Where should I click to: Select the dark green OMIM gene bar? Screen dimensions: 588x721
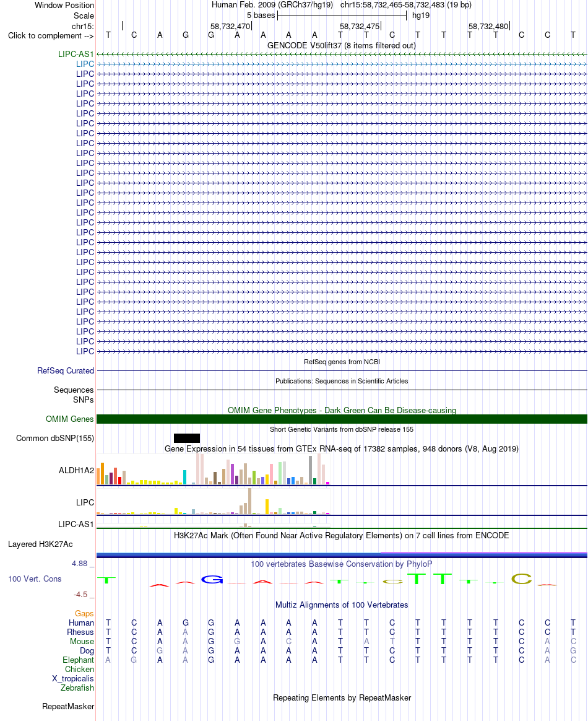(x=342, y=419)
